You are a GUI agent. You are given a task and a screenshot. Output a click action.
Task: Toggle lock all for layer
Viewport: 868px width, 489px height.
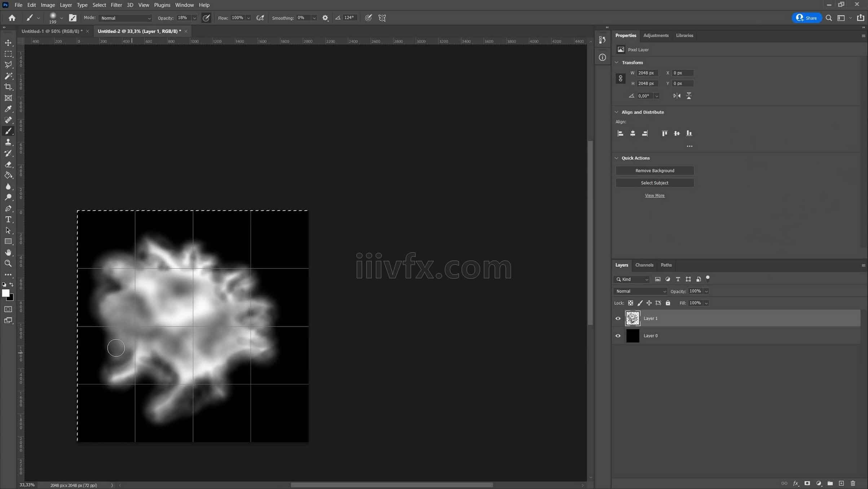(x=668, y=303)
